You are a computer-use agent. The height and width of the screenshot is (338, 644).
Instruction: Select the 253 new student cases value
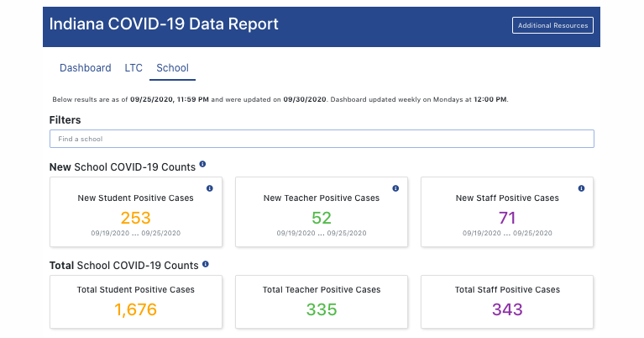pyautogui.click(x=135, y=218)
